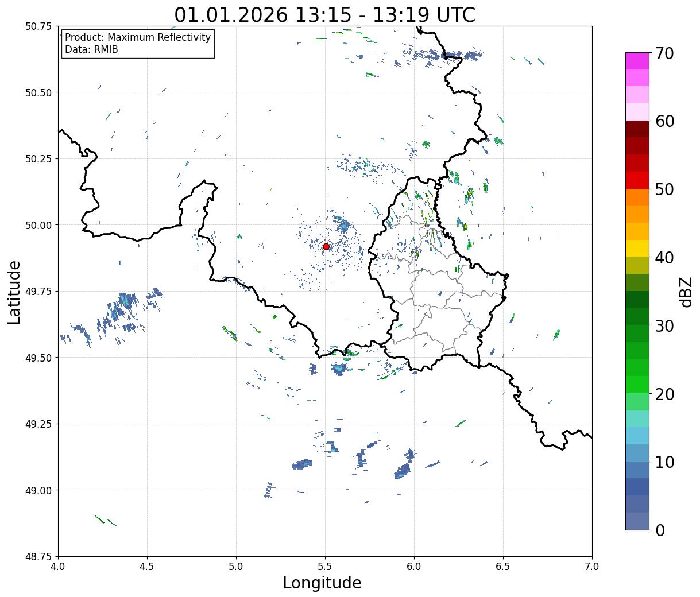Click the colorbar tick label 60
This screenshot has width=700, height=597.
click(x=664, y=121)
